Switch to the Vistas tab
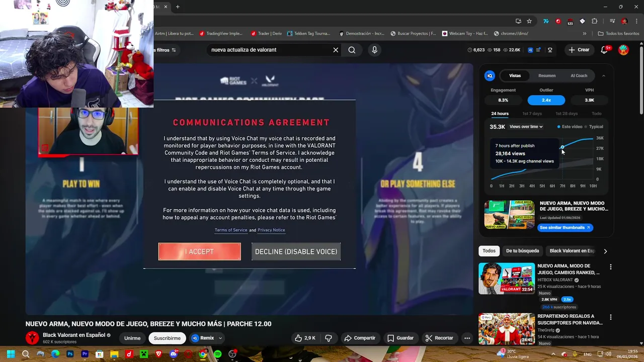This screenshot has width=644, height=362. [x=515, y=75]
